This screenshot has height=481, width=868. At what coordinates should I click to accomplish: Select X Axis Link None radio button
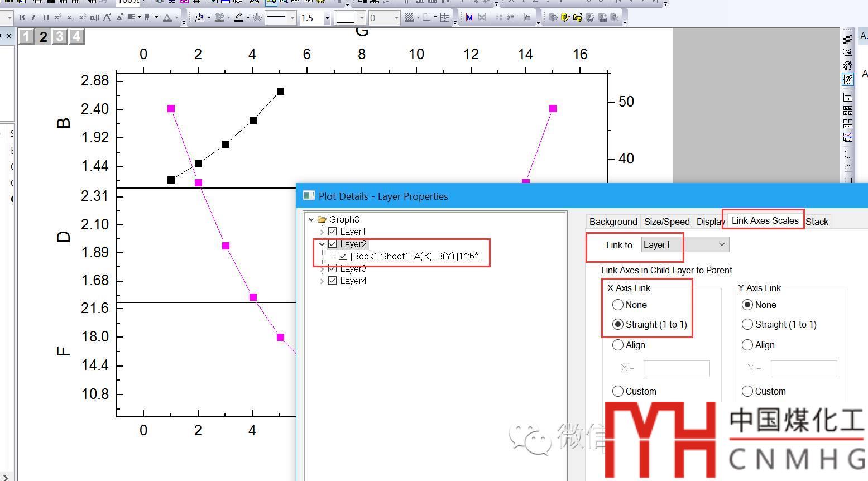pyautogui.click(x=618, y=305)
